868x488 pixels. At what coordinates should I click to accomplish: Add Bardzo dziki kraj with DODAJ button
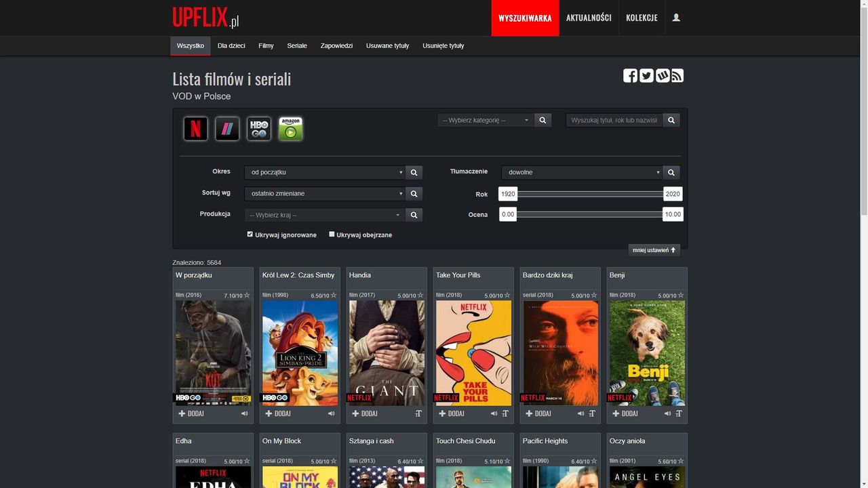coord(538,413)
